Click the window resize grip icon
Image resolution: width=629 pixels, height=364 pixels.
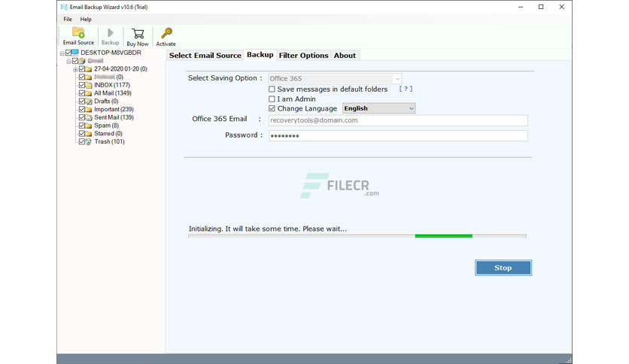pyautogui.click(x=568, y=359)
